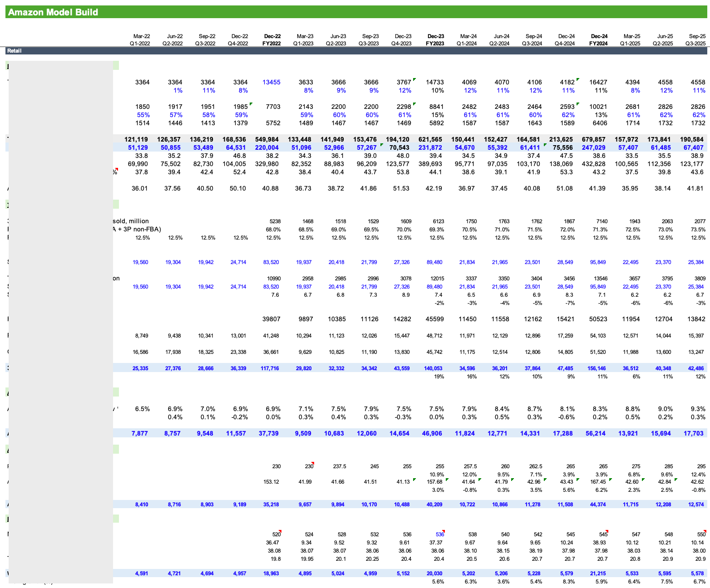Click the cell with '36.47'
The height and width of the screenshot is (588, 710).
(x=273, y=543)
